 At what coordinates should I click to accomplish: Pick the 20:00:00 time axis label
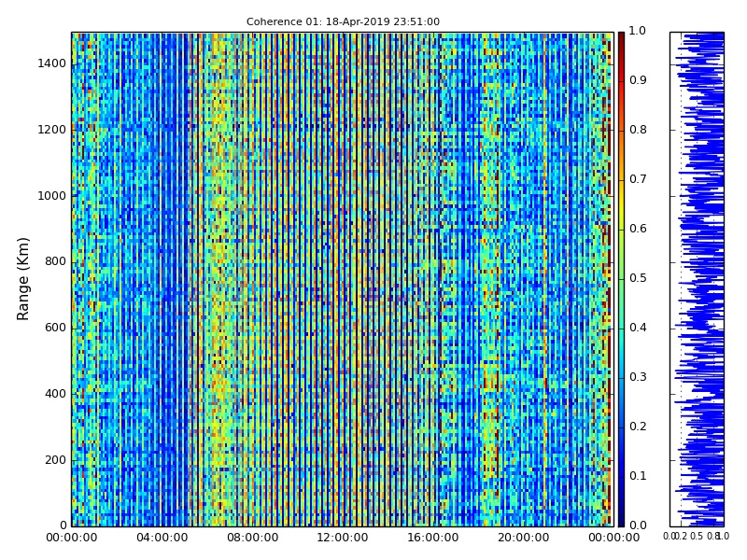coord(524,538)
